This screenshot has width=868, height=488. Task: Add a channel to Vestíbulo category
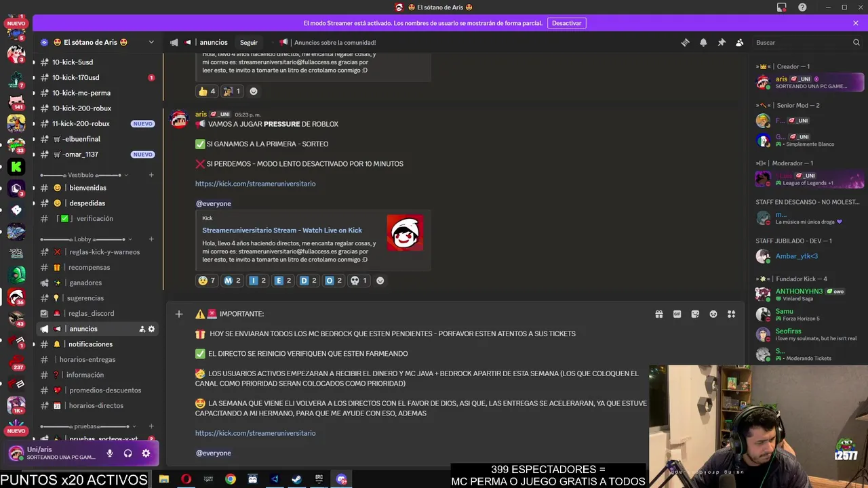[151, 175]
